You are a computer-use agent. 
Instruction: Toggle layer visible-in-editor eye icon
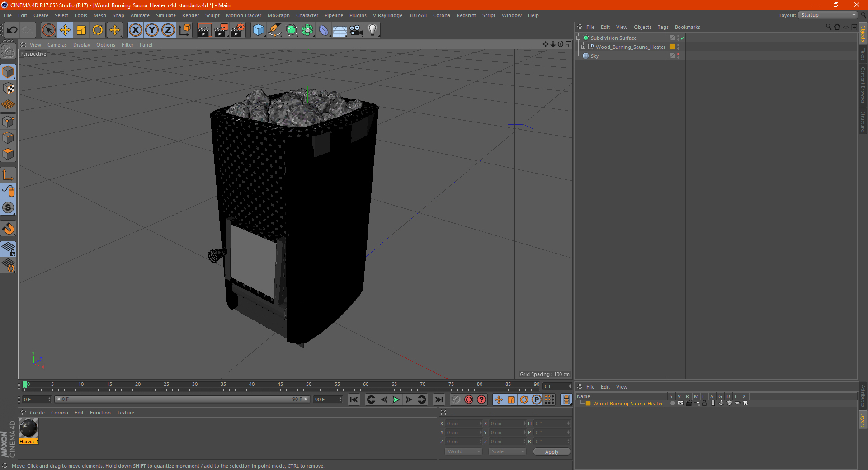680,403
